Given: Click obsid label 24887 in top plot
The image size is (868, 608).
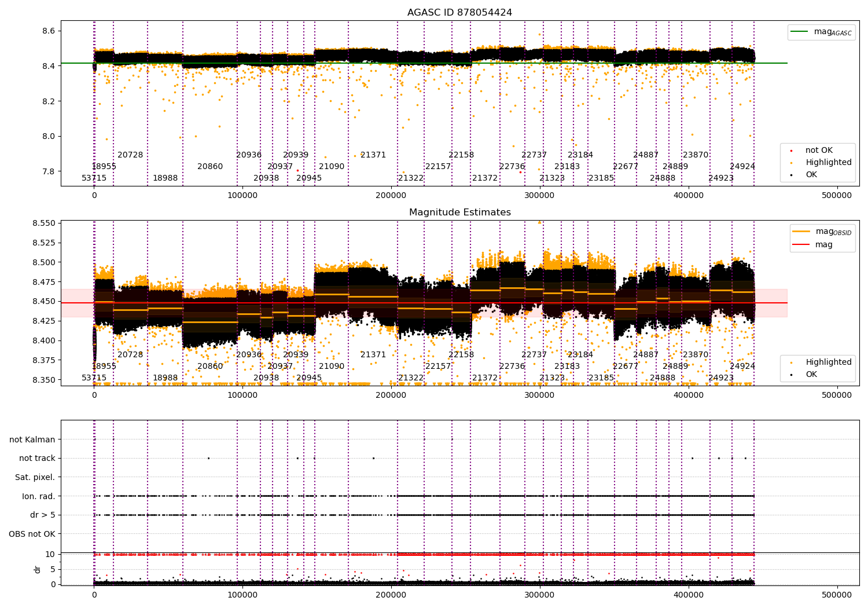Looking at the screenshot, I should click(x=646, y=155).
